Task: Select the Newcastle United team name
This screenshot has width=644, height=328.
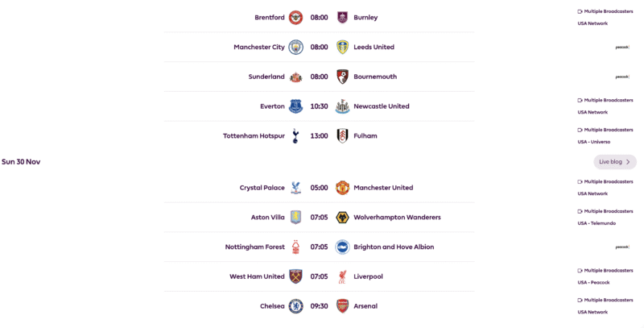Action: [x=382, y=106]
